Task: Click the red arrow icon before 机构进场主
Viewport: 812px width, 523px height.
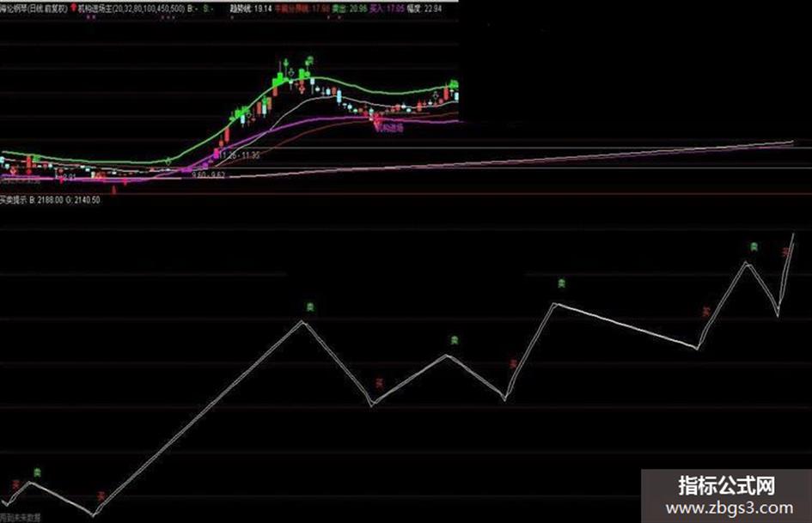Action: point(74,8)
